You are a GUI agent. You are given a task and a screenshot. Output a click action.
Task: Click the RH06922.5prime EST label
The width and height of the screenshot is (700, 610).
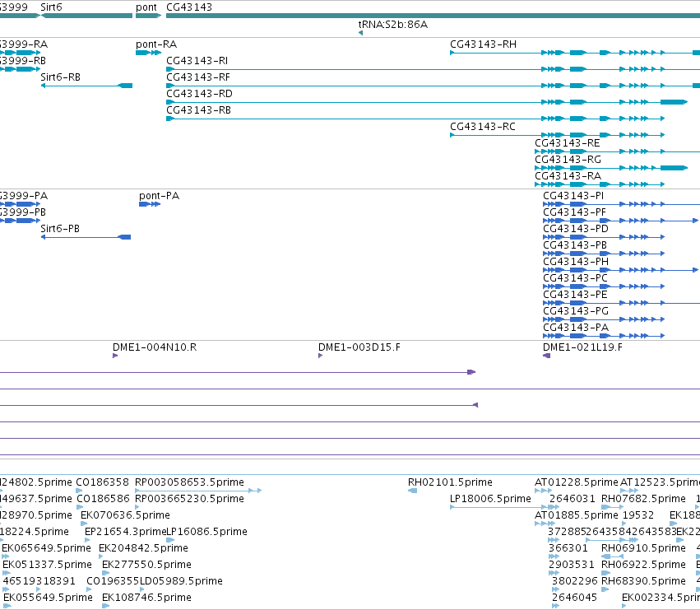pos(643,565)
